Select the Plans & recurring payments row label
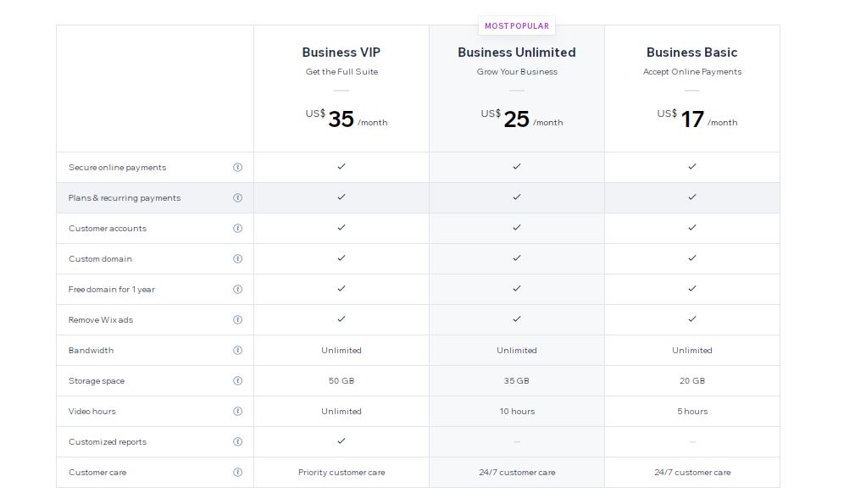 [125, 197]
